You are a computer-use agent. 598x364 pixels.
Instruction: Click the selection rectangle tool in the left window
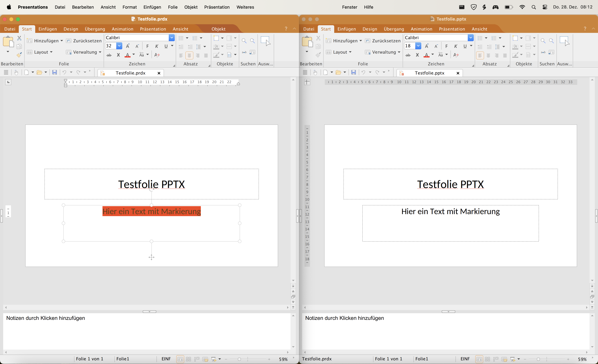[265, 41]
